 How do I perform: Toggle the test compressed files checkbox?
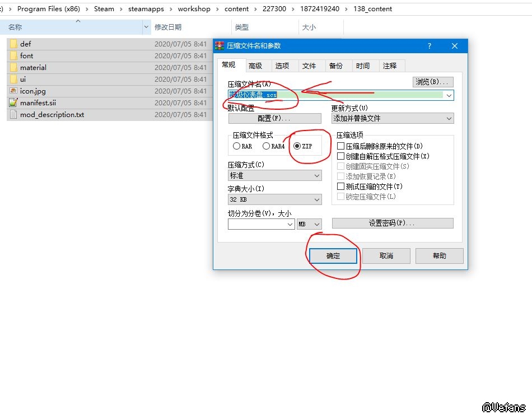(x=340, y=187)
